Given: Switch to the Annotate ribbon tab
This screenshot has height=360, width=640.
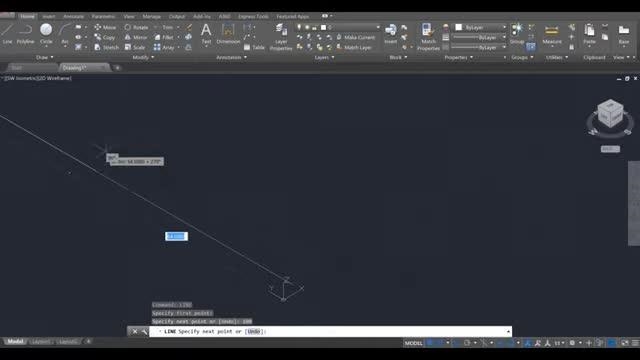Looking at the screenshot, I should (73, 16).
